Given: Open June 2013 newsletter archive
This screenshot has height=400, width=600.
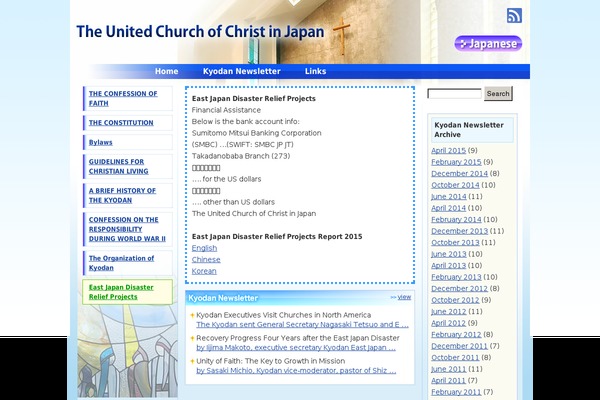Looking at the screenshot, I should 448,254.
